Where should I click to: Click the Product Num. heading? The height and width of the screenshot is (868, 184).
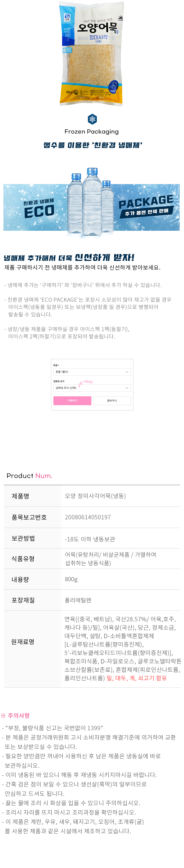pos(29,475)
